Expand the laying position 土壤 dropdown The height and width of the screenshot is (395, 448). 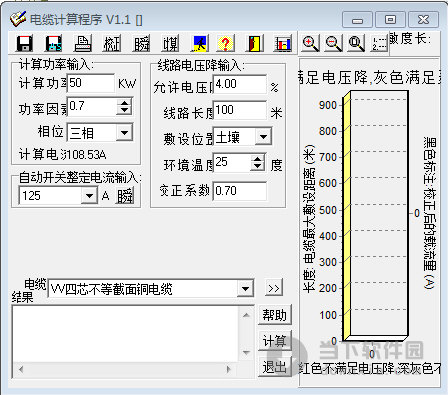click(x=263, y=136)
